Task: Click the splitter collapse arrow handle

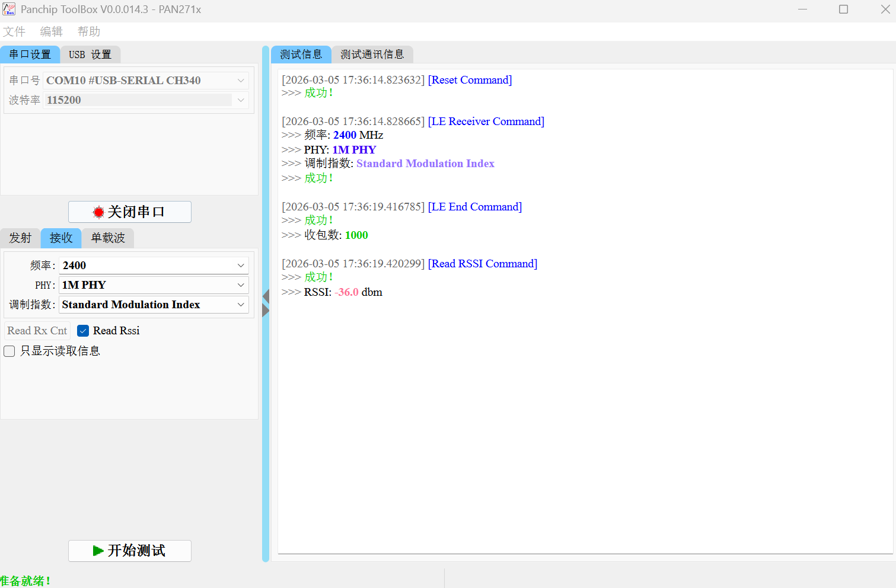Action: pos(266,303)
